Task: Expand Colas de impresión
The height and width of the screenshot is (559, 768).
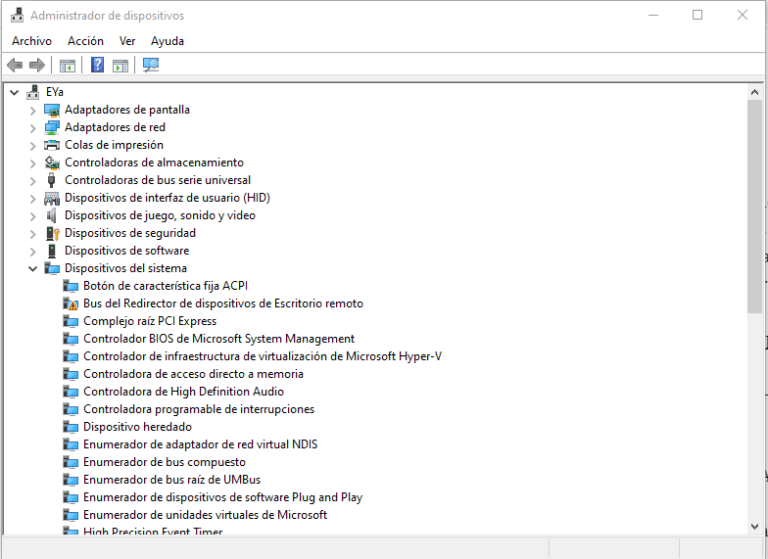Action: point(33,146)
